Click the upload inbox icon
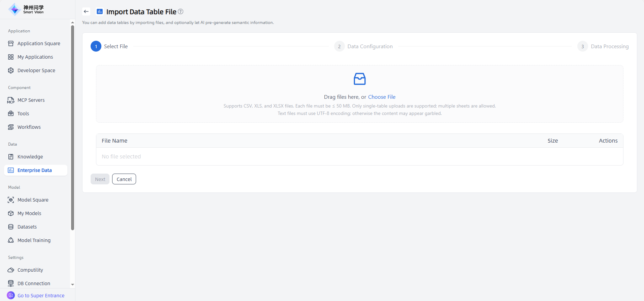644x301 pixels. [x=359, y=79]
